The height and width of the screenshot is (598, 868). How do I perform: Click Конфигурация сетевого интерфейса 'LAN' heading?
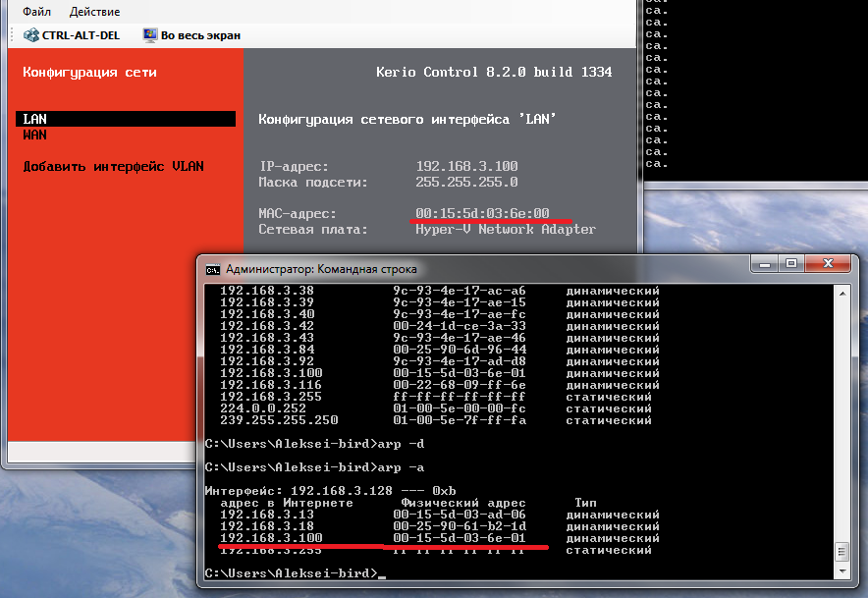(407, 120)
